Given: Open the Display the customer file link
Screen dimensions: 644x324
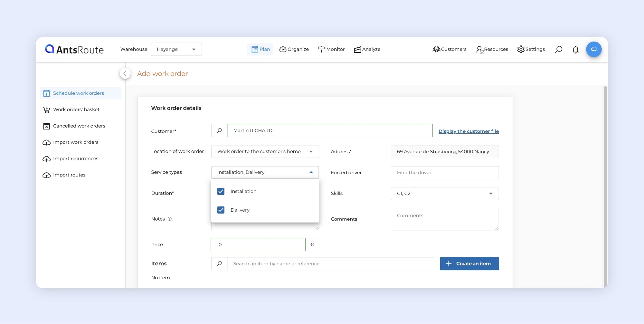Looking at the screenshot, I should pyautogui.click(x=469, y=131).
